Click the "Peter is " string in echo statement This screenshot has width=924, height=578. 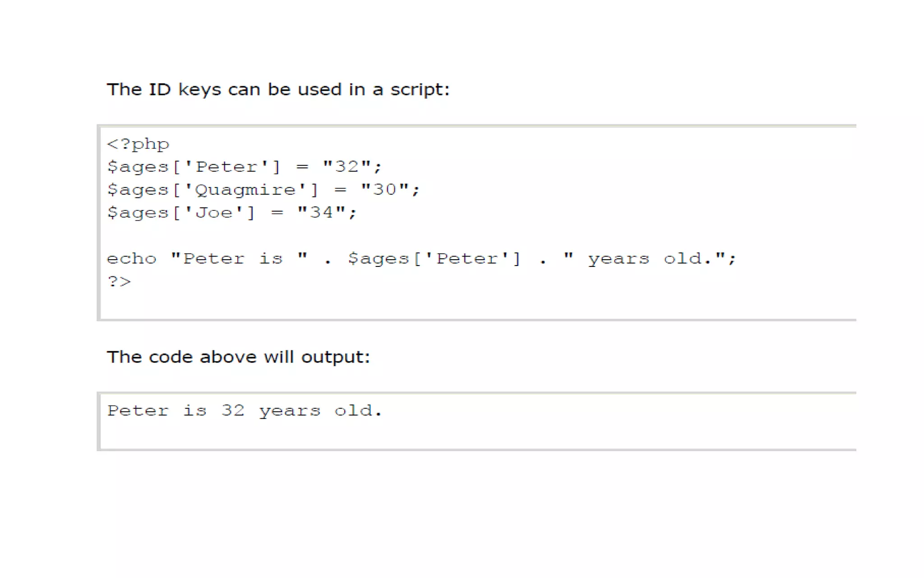239,259
